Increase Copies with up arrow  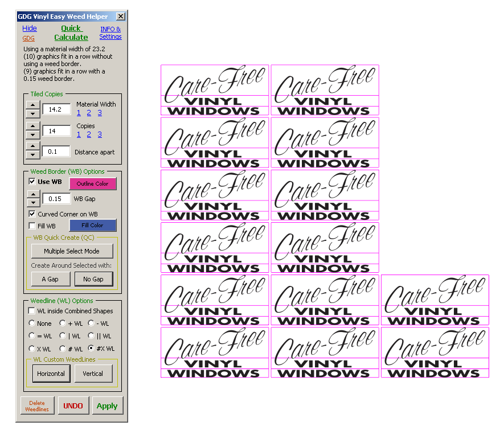(x=33, y=126)
